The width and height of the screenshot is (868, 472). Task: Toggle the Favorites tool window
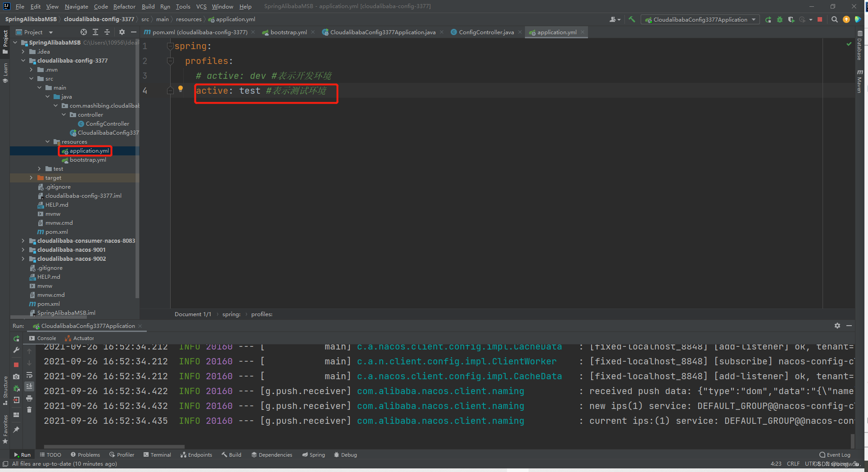[5, 429]
